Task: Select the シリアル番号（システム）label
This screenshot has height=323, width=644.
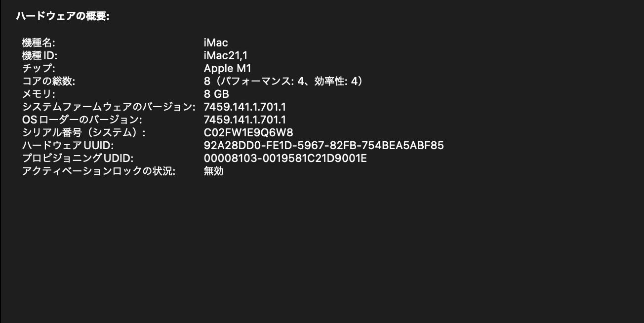Action: (x=84, y=132)
